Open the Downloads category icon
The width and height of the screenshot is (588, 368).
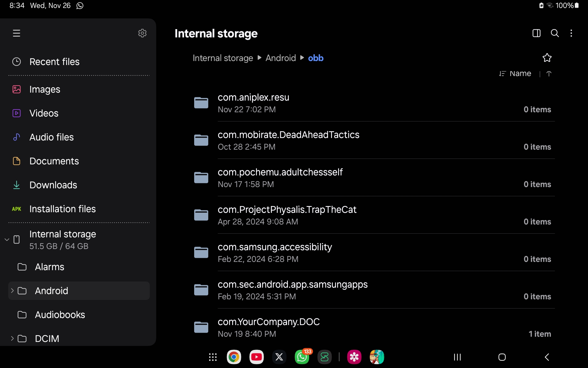coord(17,185)
